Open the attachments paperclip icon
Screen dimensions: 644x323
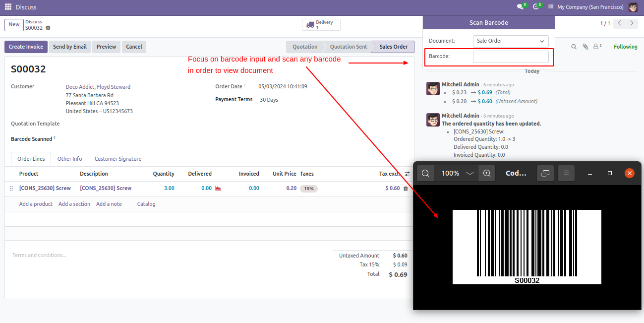(x=585, y=47)
